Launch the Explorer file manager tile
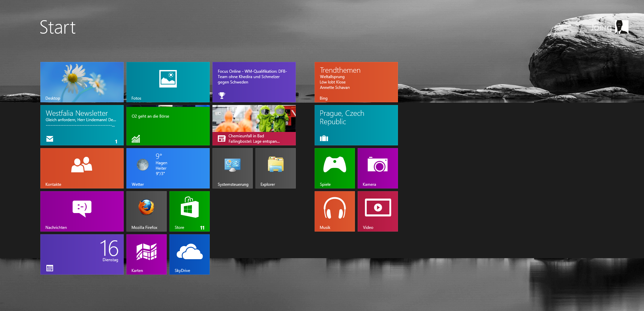644x311 pixels. click(276, 168)
